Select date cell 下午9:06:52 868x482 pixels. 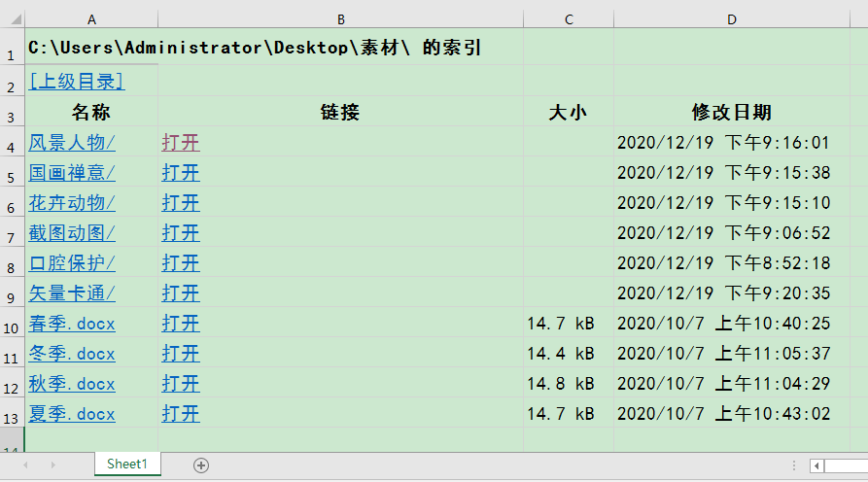point(732,232)
